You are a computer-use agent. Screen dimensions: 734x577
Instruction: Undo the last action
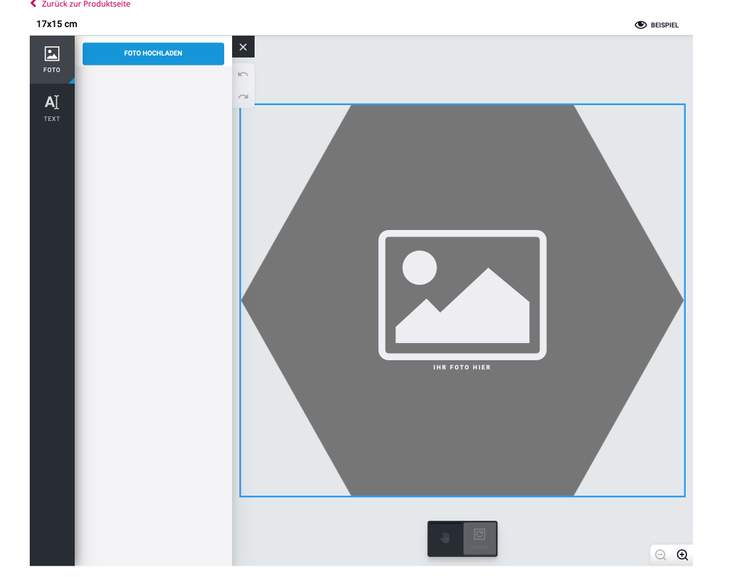(x=243, y=74)
